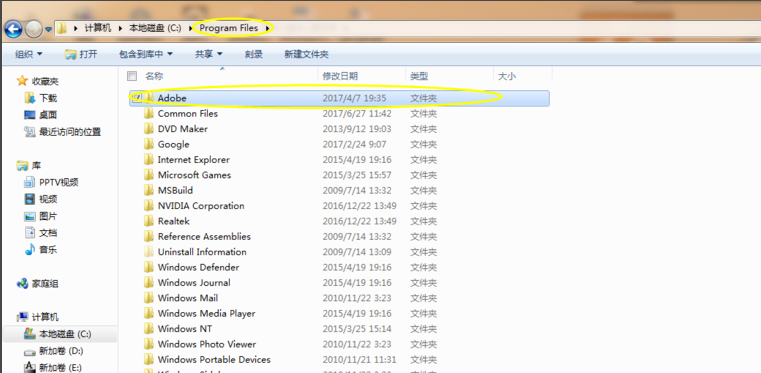Click the Windows Media Player folder name

[206, 313]
